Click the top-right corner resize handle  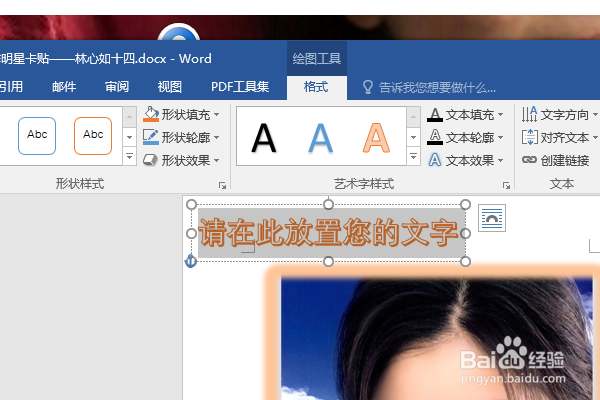click(x=465, y=204)
